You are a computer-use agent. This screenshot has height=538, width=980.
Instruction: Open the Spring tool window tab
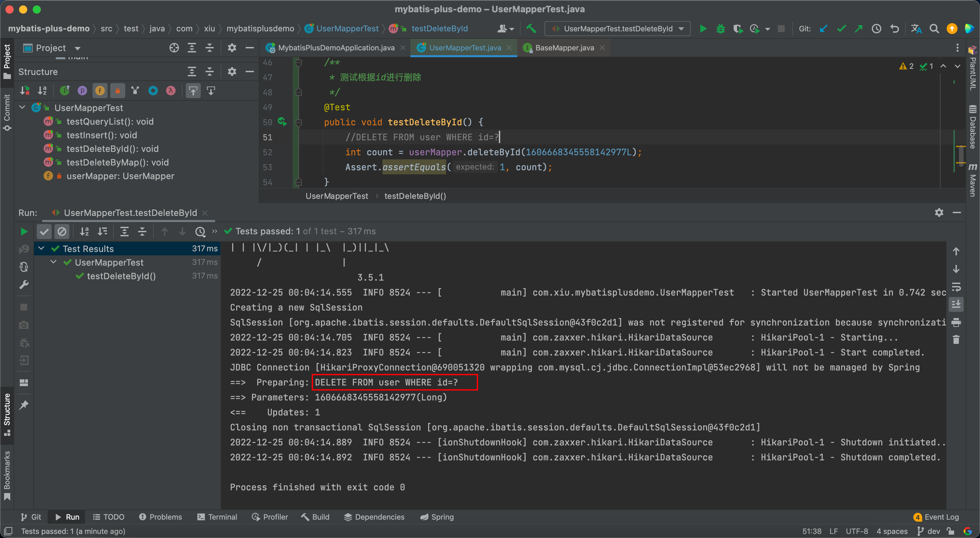coord(437,517)
